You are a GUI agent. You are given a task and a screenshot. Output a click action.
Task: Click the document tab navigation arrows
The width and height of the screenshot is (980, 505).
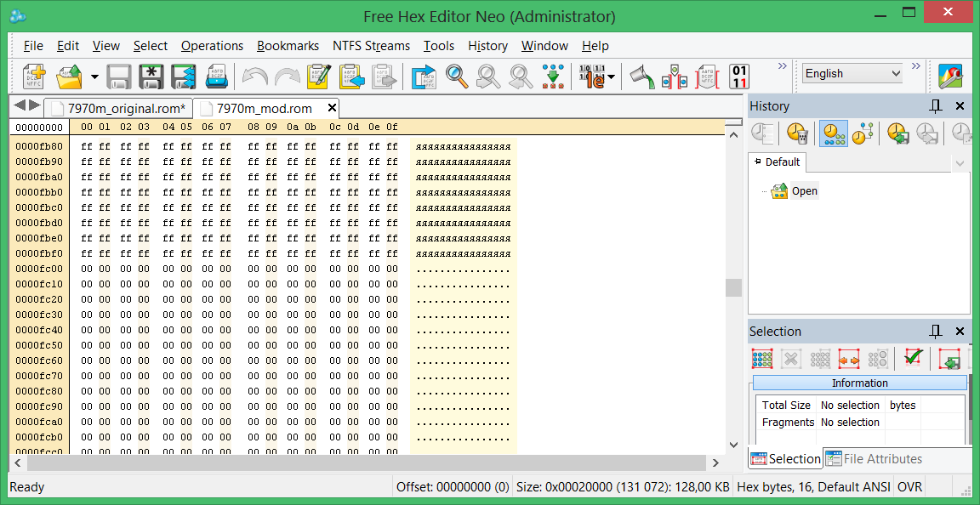coord(27,105)
